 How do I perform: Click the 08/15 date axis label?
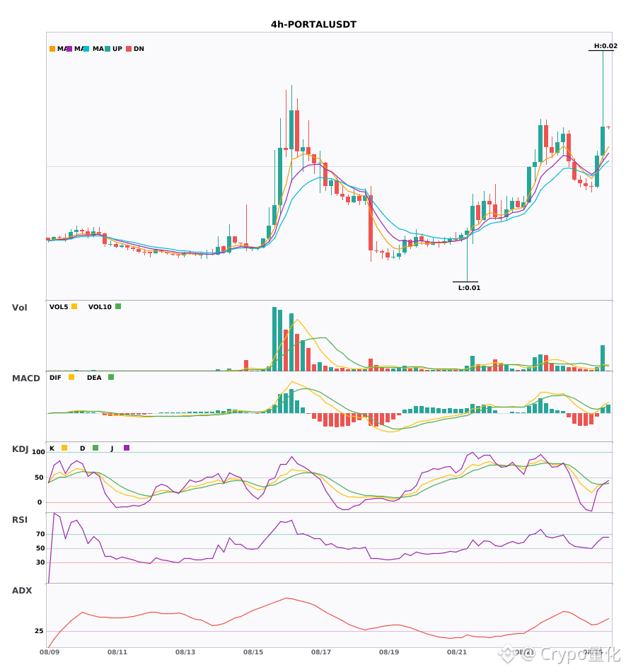pos(253,652)
